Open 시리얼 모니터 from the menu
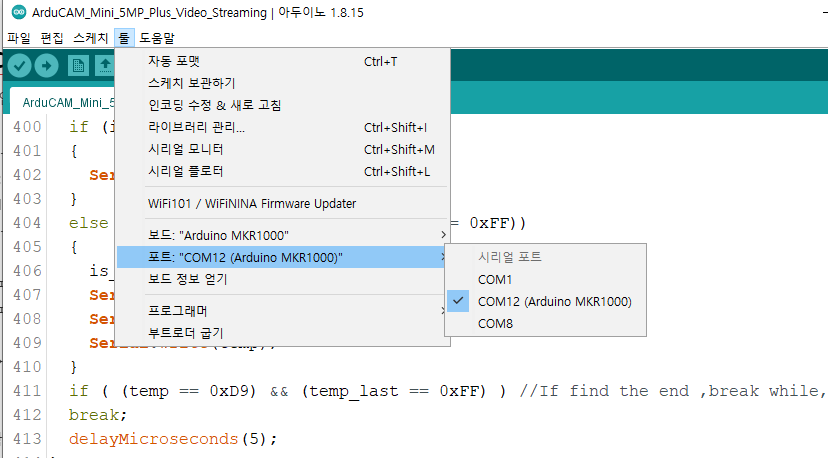 pos(283,149)
